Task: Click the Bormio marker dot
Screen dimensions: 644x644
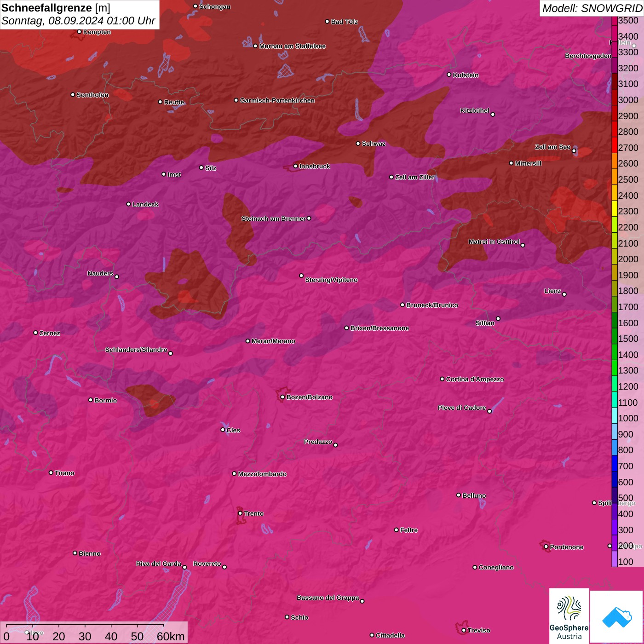Action: (x=91, y=400)
